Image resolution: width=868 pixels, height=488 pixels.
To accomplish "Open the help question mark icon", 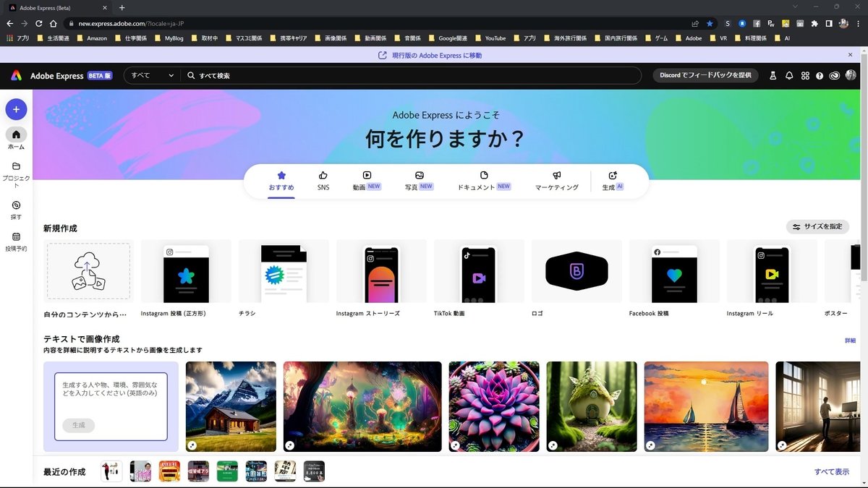I will [x=820, y=75].
